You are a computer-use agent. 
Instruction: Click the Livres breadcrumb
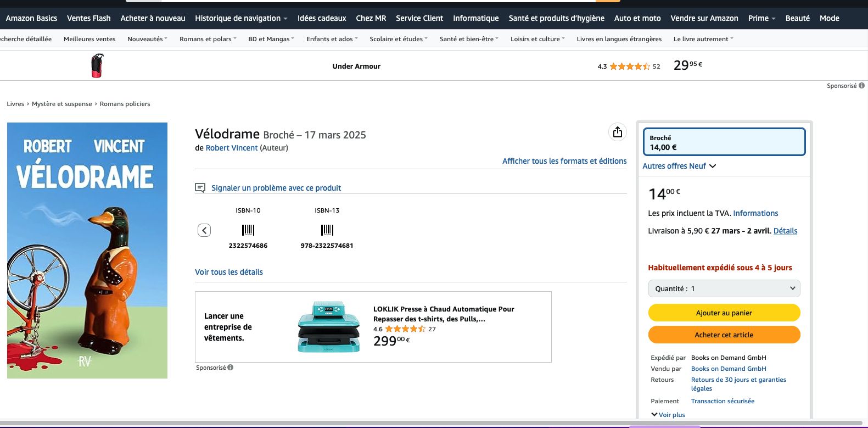click(15, 104)
